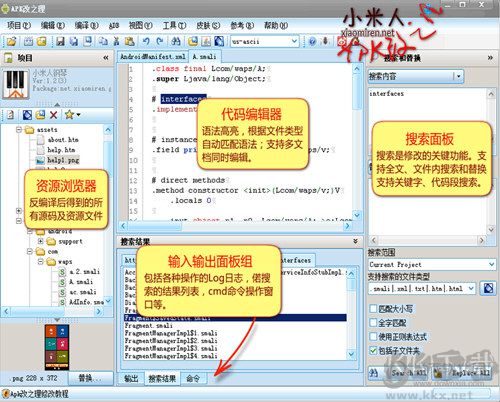
Task: Open the star icon dropdown arrow
Action: pyautogui.click(x=78, y=115)
